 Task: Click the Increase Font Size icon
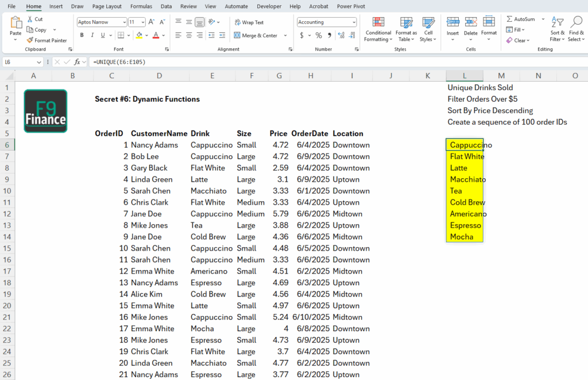(x=151, y=22)
